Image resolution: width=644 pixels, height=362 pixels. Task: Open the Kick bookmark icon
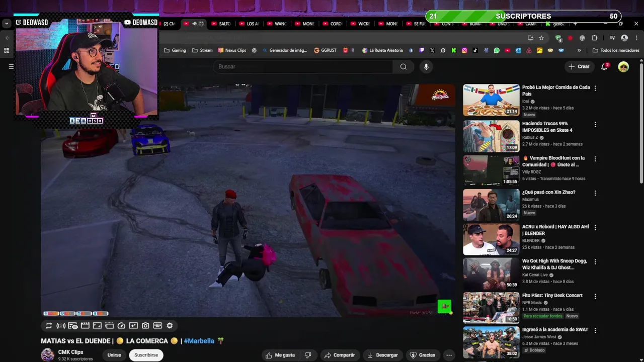tap(454, 50)
